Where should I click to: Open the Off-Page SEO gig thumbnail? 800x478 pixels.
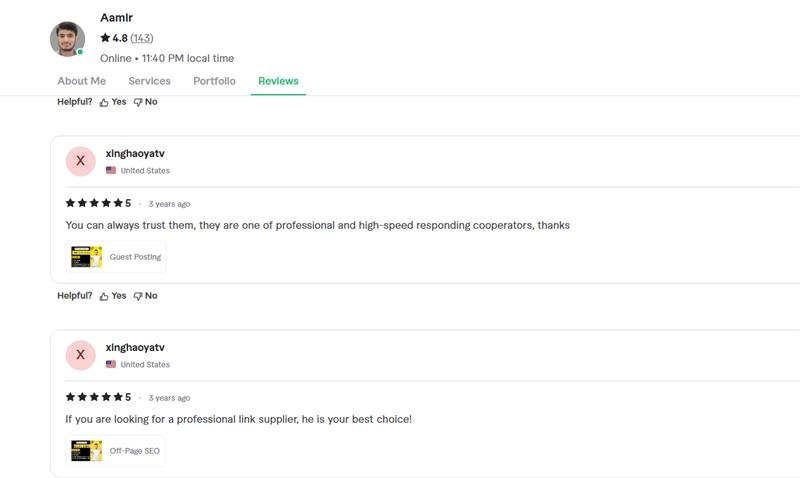(87, 451)
